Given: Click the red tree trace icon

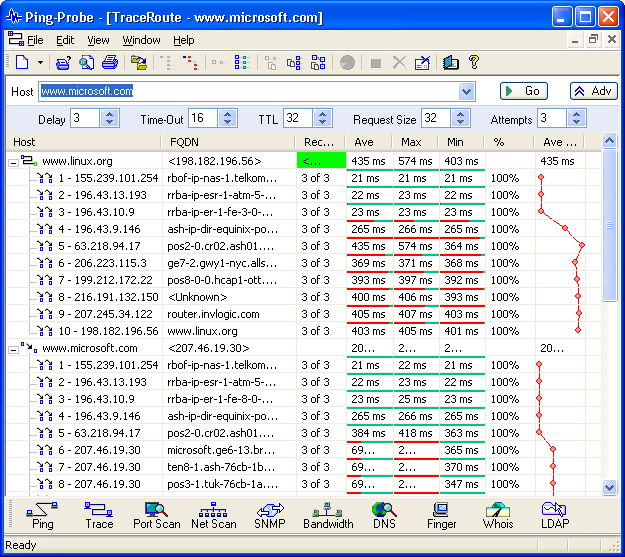Looking at the screenshot, I should click(190, 63).
